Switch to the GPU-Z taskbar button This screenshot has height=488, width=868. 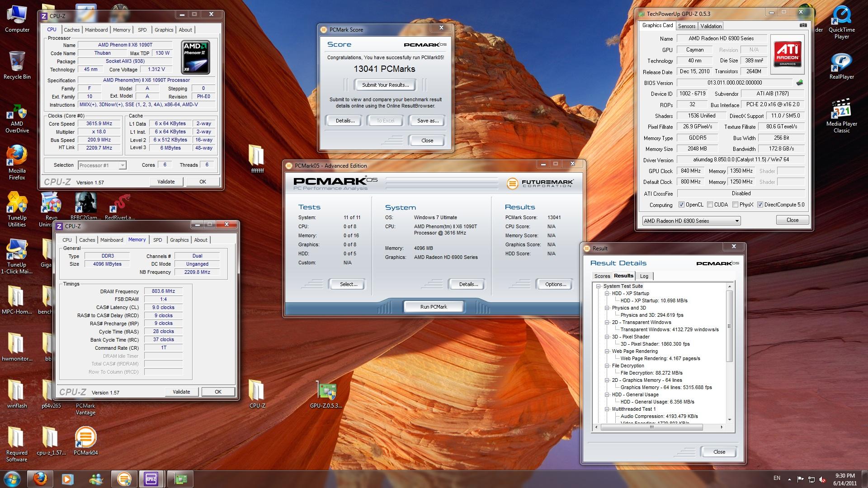[180, 479]
